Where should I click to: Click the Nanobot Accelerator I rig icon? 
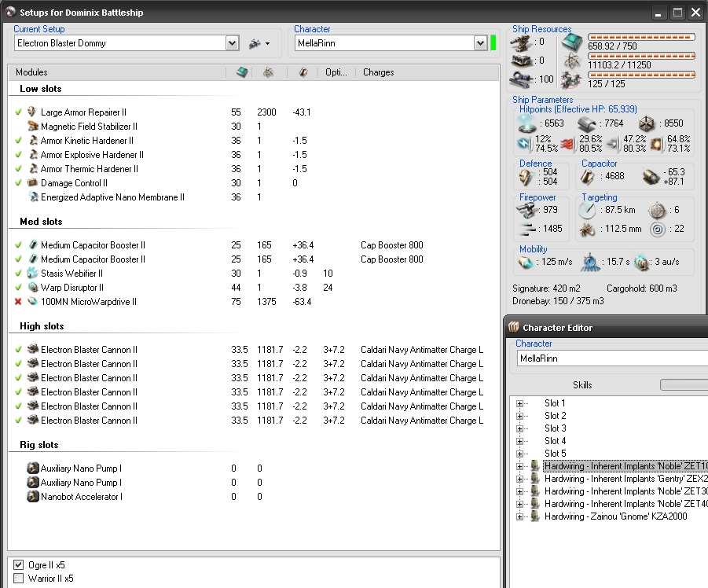(x=33, y=497)
